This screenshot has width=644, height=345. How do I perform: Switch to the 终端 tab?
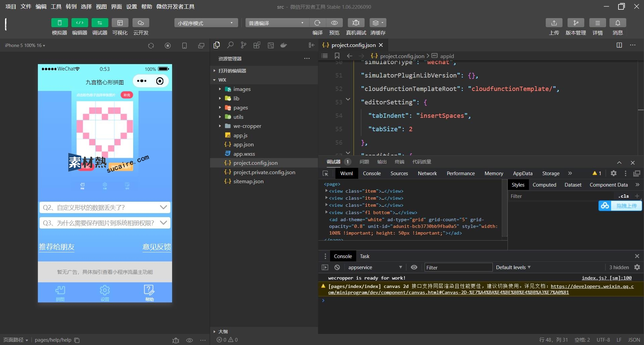pos(399,162)
